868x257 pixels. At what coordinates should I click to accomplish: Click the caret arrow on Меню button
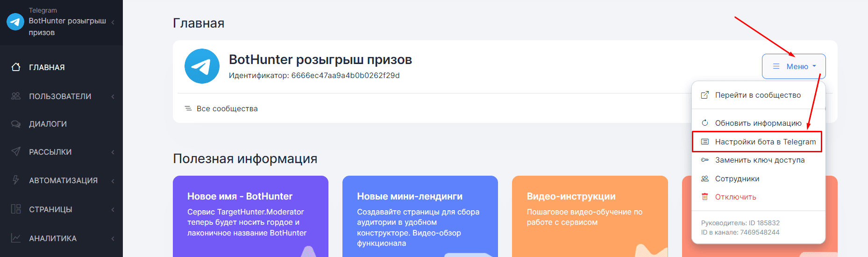814,66
